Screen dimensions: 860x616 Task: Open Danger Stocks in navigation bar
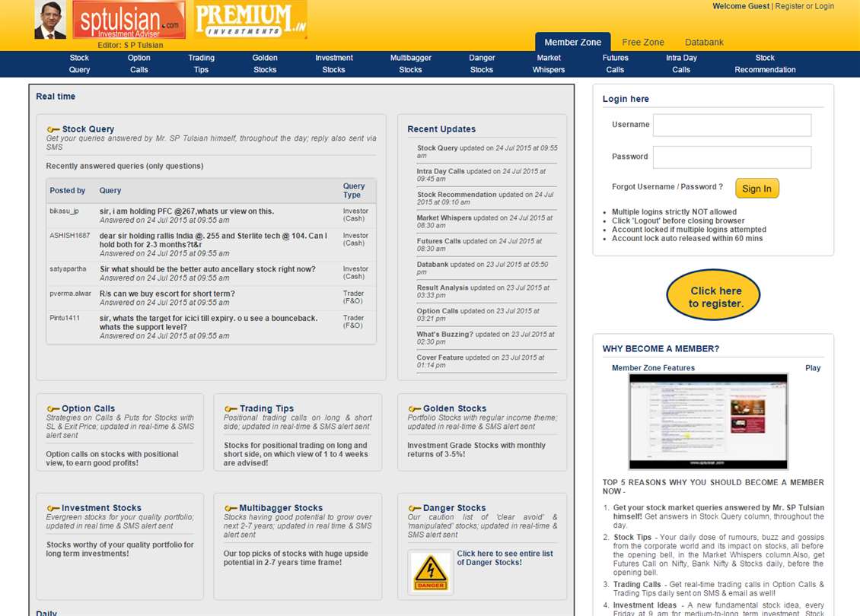(482, 64)
